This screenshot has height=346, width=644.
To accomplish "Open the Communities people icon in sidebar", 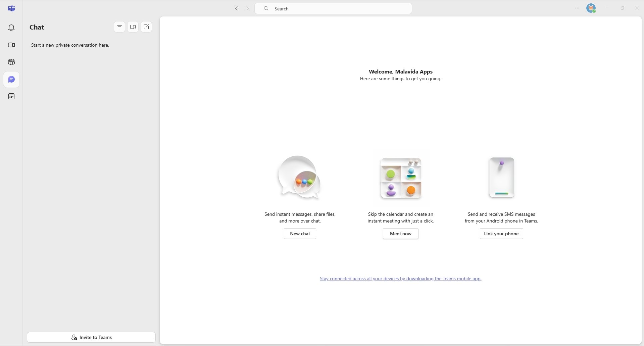I will (11, 62).
